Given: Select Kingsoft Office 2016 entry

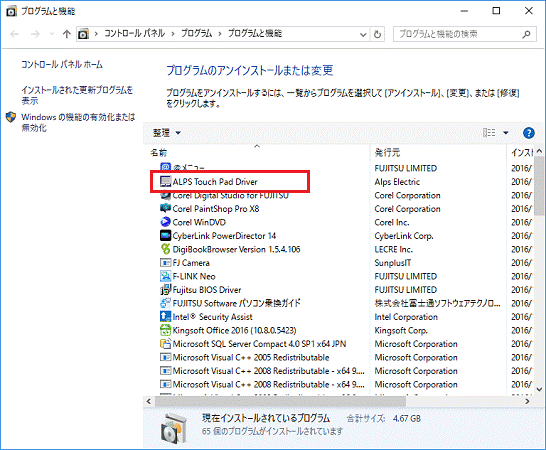Looking at the screenshot, I should coord(234,330).
